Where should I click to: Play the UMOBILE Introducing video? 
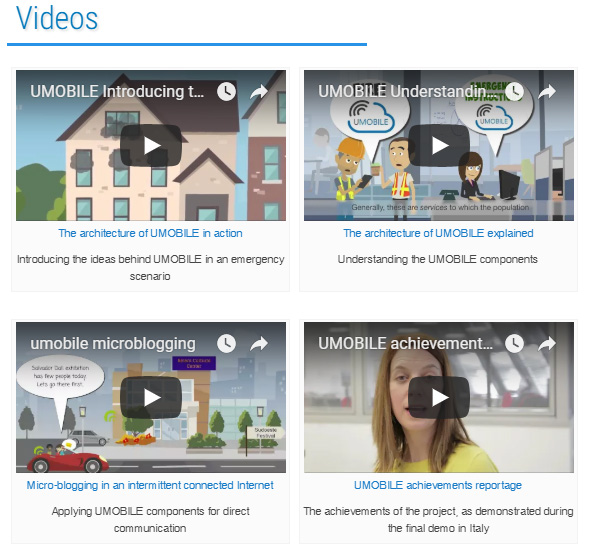151,145
